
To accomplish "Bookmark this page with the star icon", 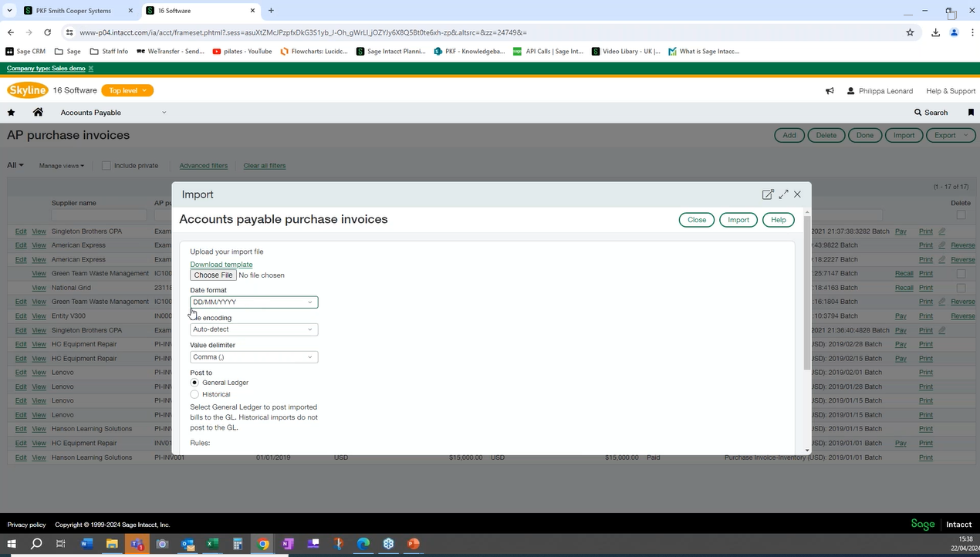I will click(x=910, y=32).
